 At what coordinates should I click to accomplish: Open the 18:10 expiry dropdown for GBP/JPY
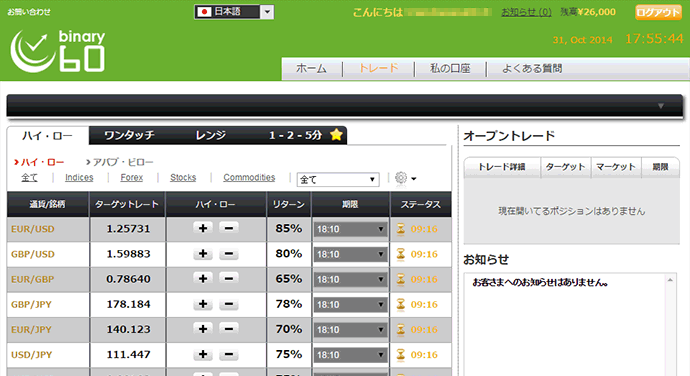350,305
